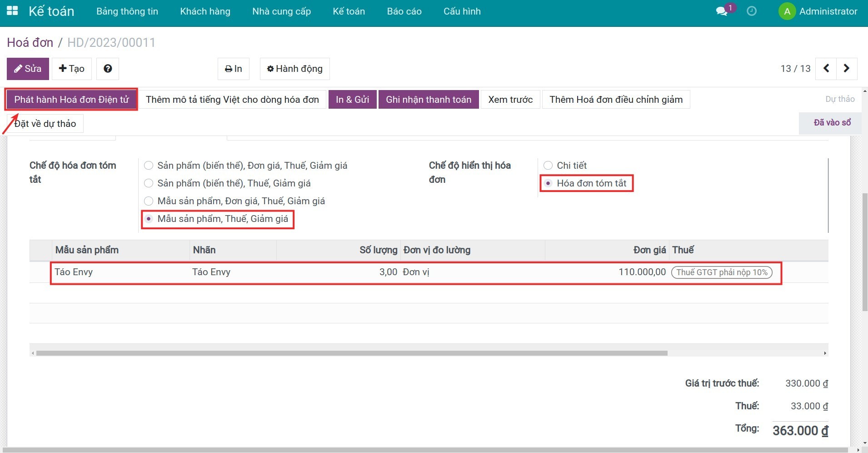Go to next invoice record arrow
The width and height of the screenshot is (868, 453).
846,69
